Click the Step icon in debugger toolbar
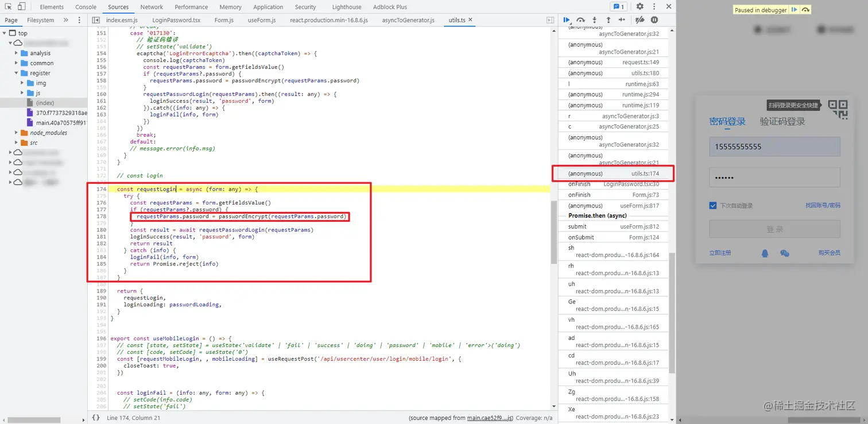This screenshot has width=868, height=424. (x=622, y=20)
